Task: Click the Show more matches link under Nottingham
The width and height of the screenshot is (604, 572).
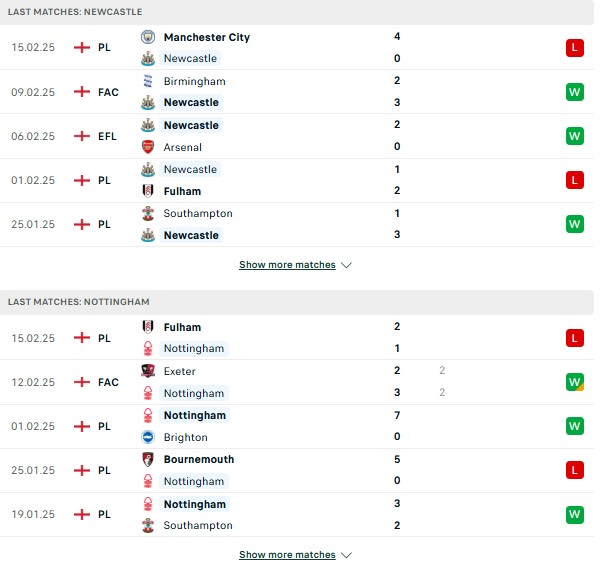Action: (x=287, y=555)
